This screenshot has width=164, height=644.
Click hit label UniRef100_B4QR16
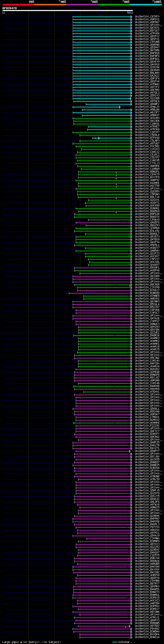coord(147,335)
